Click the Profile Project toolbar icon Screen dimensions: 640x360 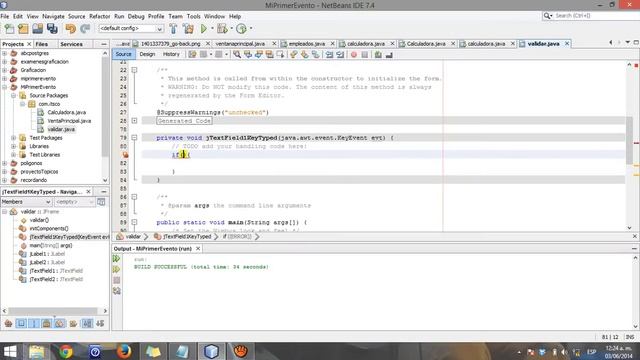click(x=241, y=29)
